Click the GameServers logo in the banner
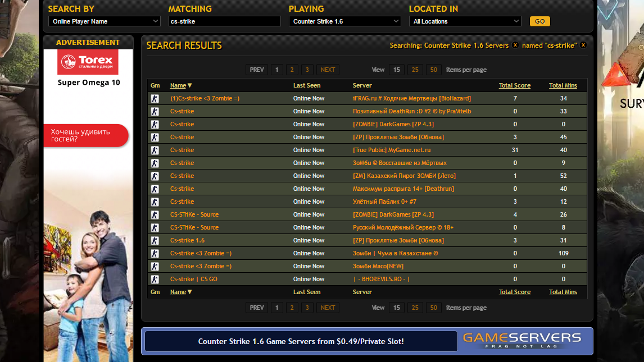The width and height of the screenshot is (644, 362). [x=522, y=340]
